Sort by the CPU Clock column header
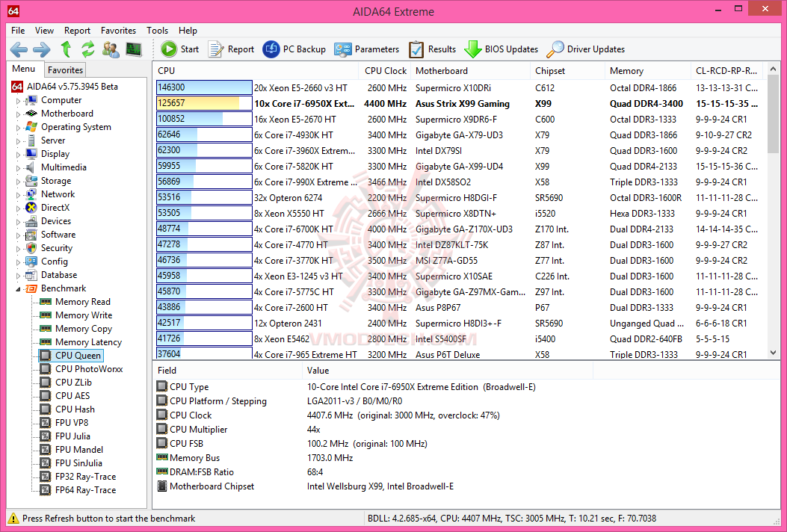The width and height of the screenshot is (787, 532). click(x=384, y=71)
